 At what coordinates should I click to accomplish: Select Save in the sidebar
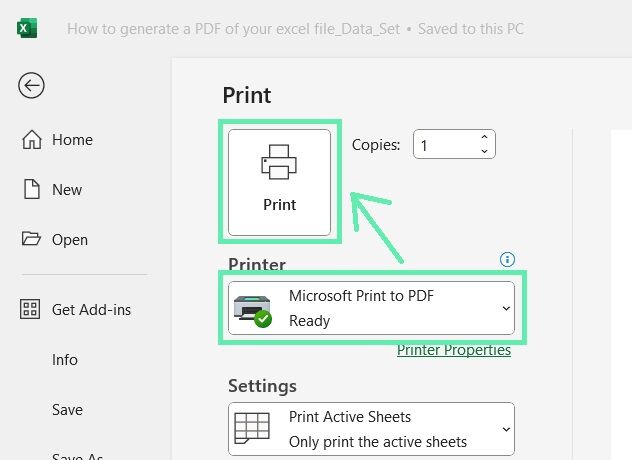67,410
